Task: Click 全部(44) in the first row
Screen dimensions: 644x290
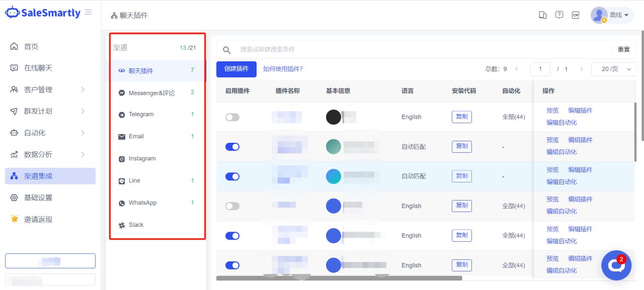Action: point(514,117)
